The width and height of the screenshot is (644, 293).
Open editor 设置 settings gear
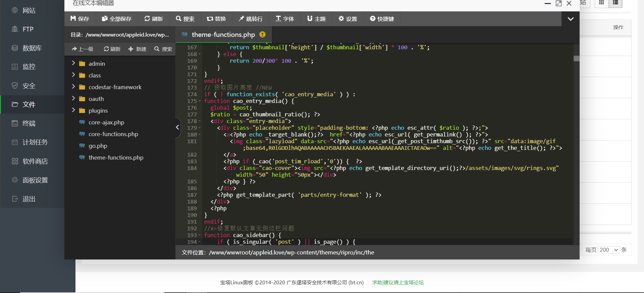click(x=348, y=19)
